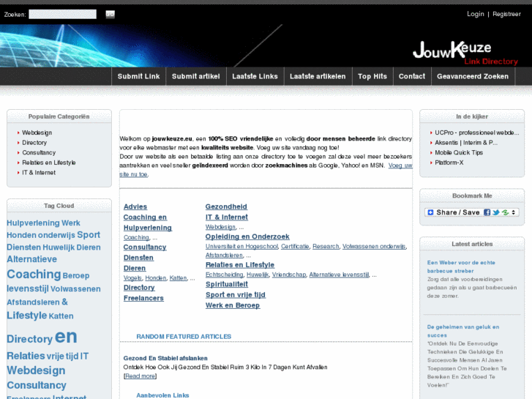Expand the Share/Save dropdown arrows
Image resolution: width=532 pixels, height=399 pixels.
point(514,212)
